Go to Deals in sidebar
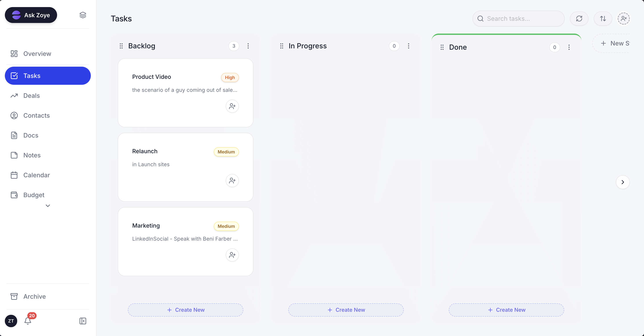 32,96
